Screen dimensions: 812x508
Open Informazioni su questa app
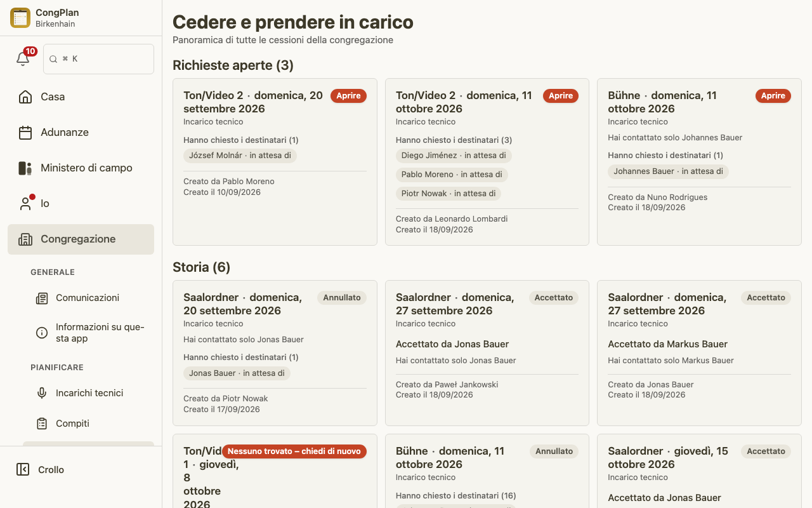[x=88, y=333]
